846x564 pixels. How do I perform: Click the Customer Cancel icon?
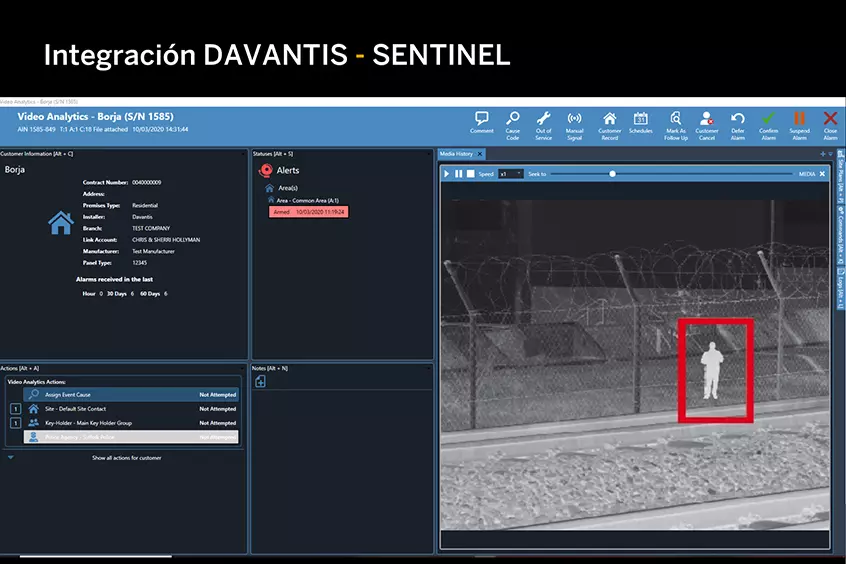click(706, 118)
